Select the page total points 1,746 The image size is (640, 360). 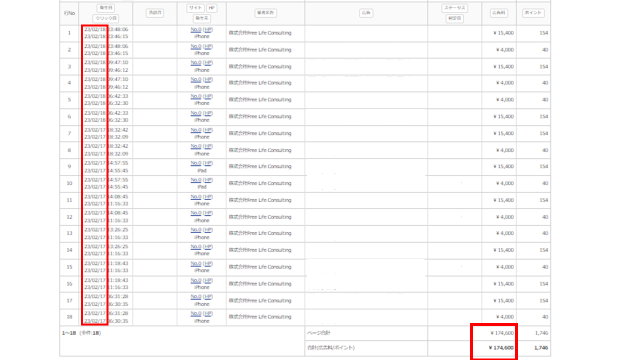pyautogui.click(x=541, y=333)
